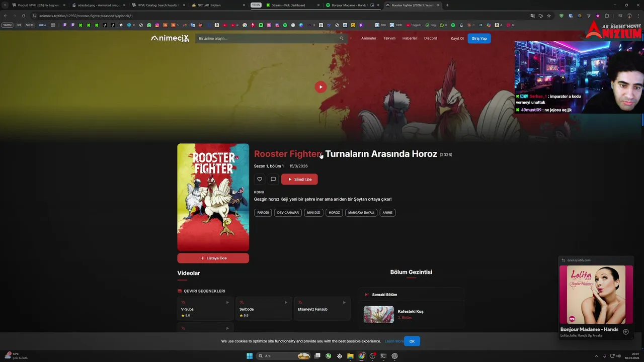
Task: Switch to the Produit IMVU browser tab
Action: 38,5
